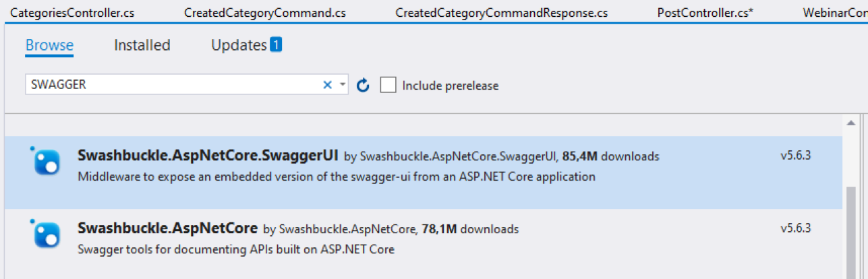The width and height of the screenshot is (868, 279).
Task: Click the Swagger tools description text
Action: pyautogui.click(x=236, y=249)
